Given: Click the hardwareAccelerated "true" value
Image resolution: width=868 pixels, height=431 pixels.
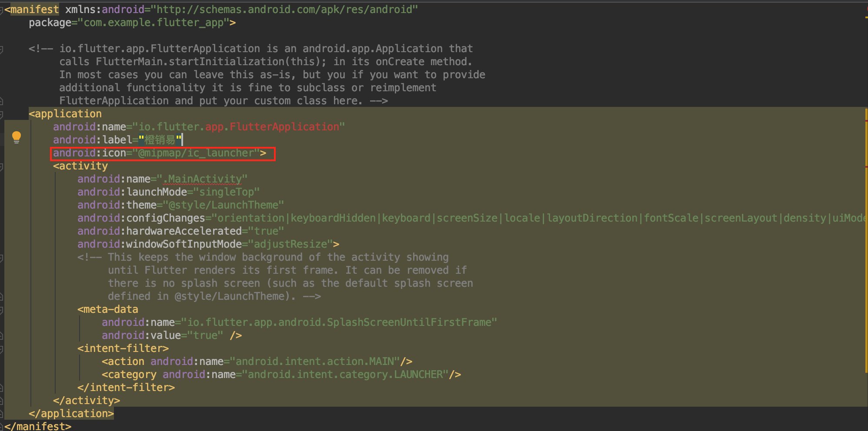Looking at the screenshot, I should [266, 231].
